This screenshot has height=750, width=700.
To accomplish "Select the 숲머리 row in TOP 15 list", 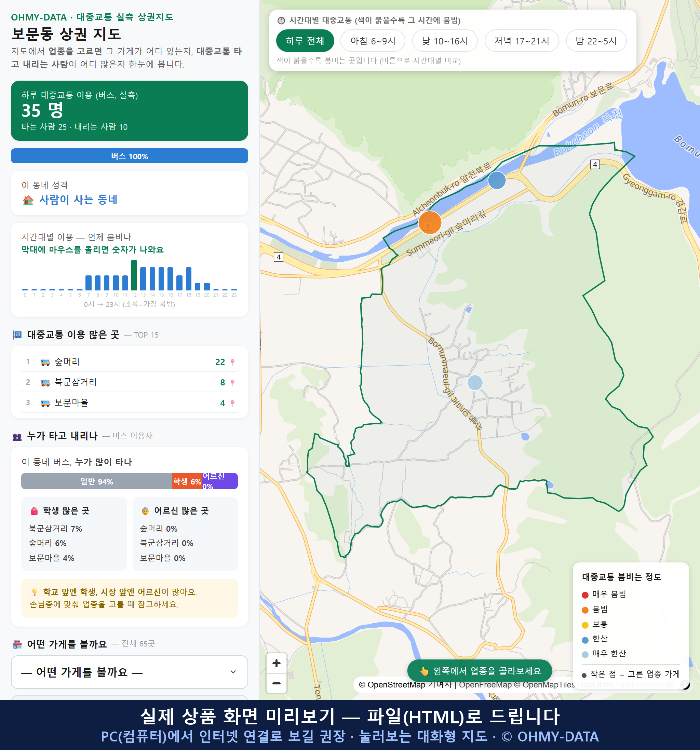I will pos(130,362).
